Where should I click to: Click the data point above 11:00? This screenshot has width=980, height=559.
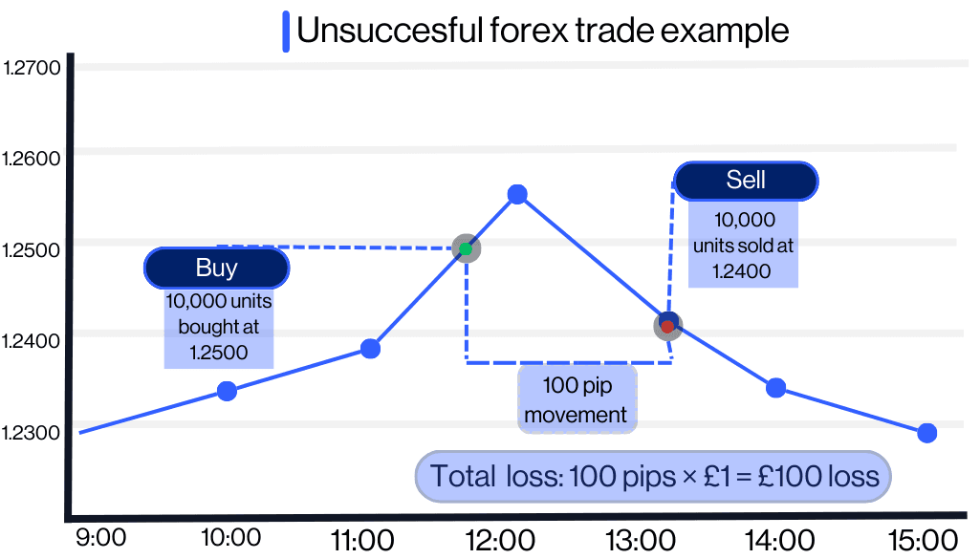tap(370, 349)
